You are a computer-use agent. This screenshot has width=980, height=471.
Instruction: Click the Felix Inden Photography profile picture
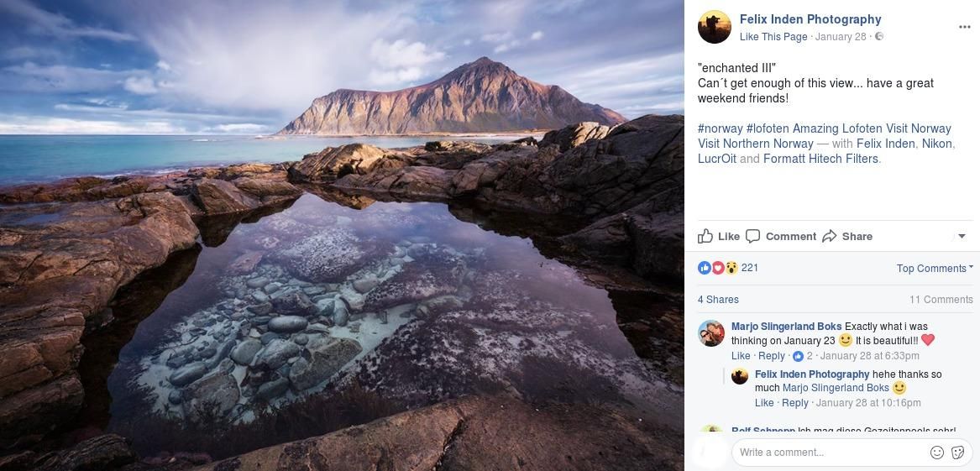(714, 28)
